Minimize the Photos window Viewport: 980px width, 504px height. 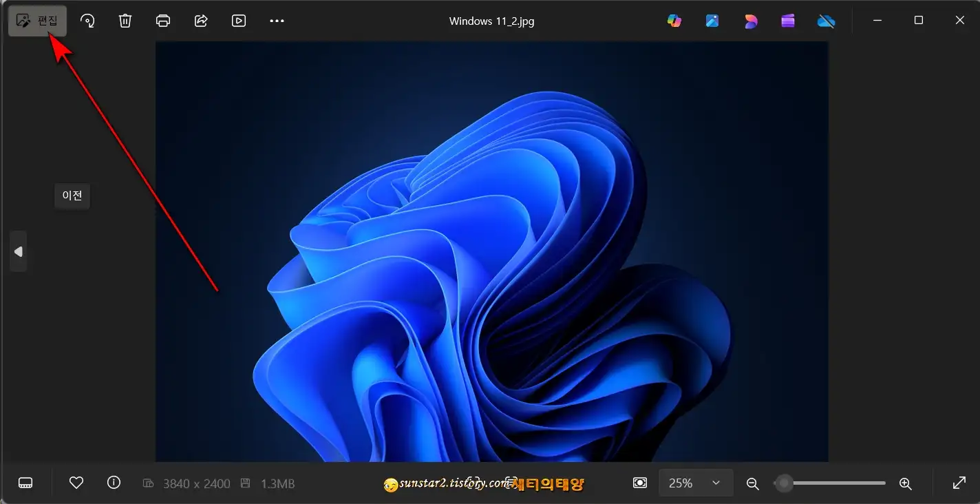point(877,21)
